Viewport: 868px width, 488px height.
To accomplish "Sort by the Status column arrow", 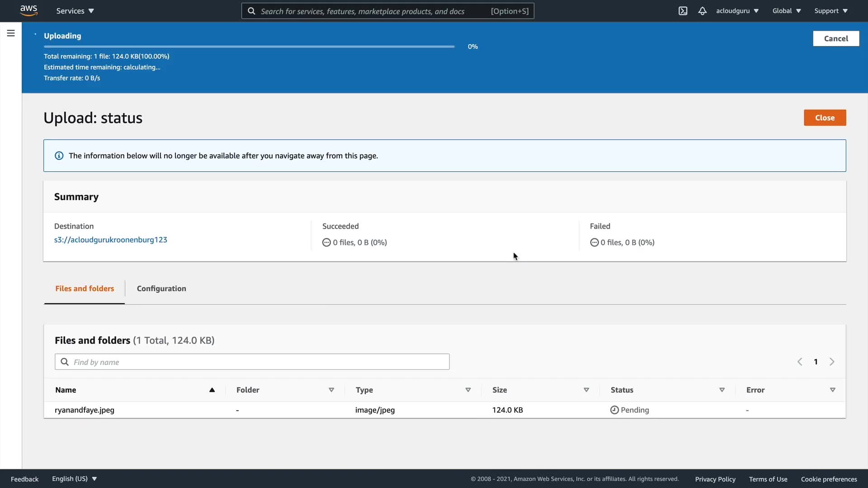I will pyautogui.click(x=722, y=390).
